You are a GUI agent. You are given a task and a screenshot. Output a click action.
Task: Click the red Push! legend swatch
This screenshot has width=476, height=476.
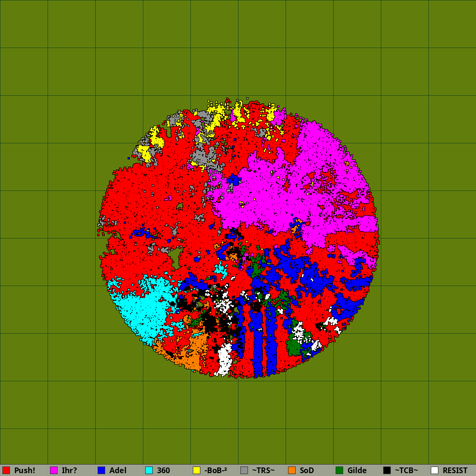pyautogui.click(x=6, y=470)
